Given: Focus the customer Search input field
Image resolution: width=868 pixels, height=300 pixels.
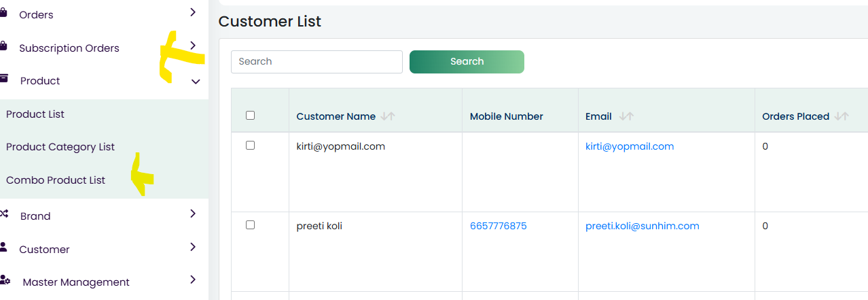Looking at the screenshot, I should pos(317,61).
